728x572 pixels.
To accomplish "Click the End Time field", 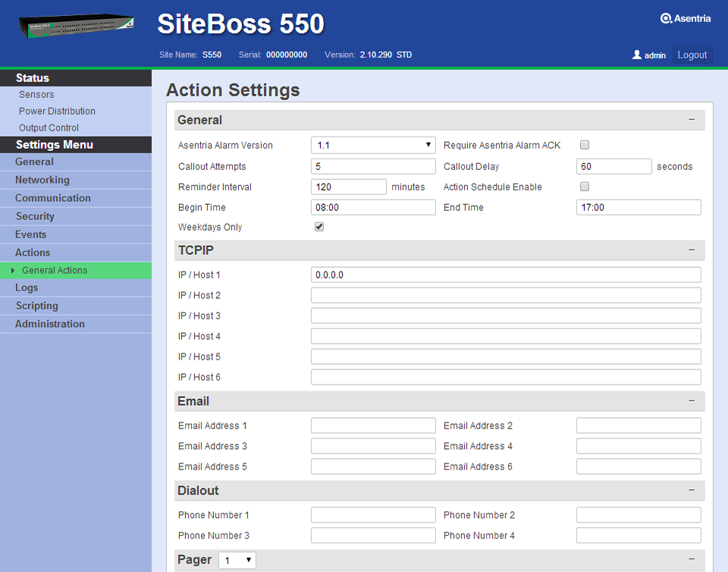I will [x=639, y=207].
